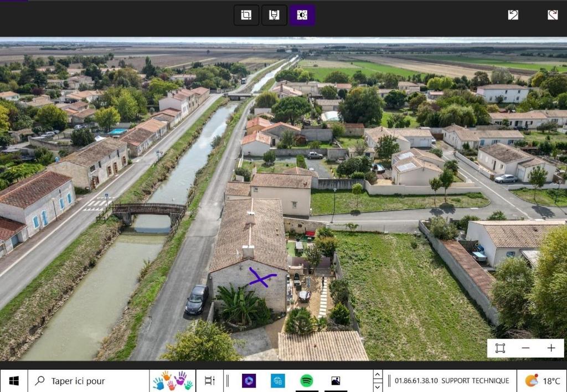Fit the image to the window
This screenshot has width=567, height=392.
click(500, 348)
